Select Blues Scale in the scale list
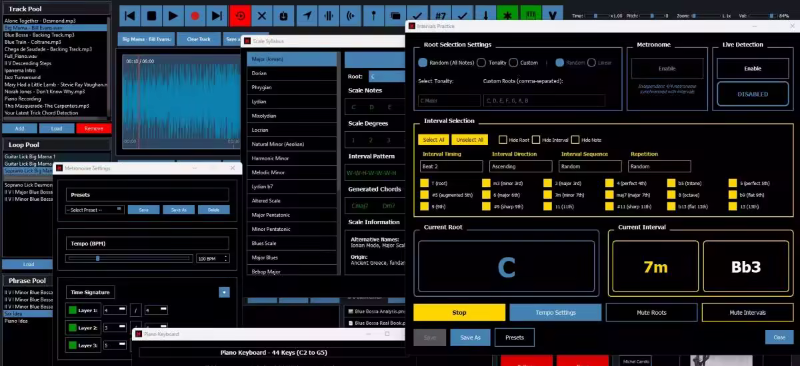The image size is (800, 366). pyautogui.click(x=292, y=243)
